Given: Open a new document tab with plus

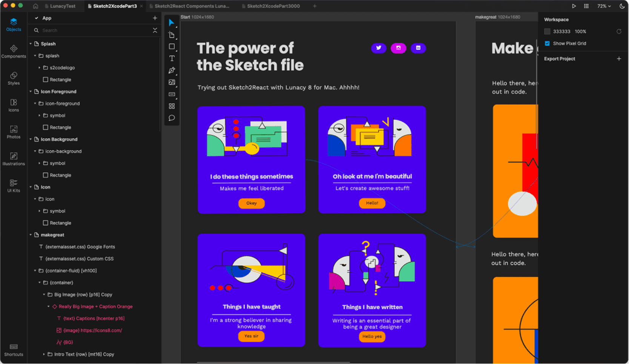Looking at the screenshot, I should pos(315,6).
